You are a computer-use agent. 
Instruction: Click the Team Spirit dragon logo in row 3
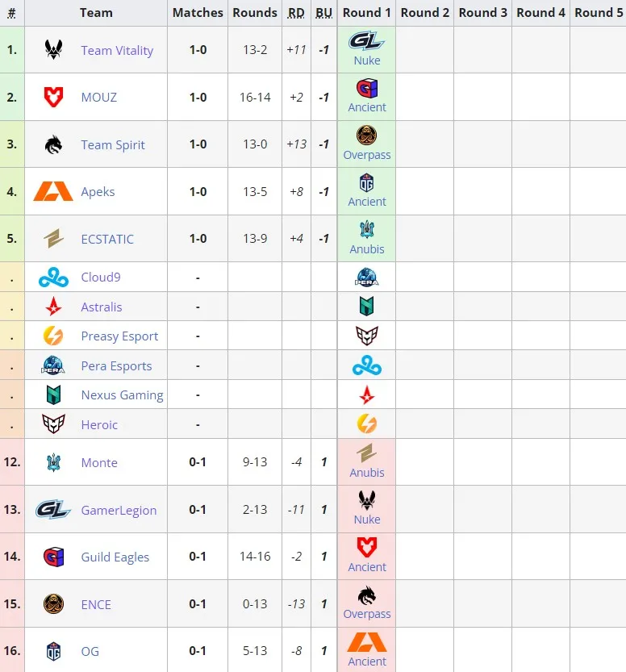pyautogui.click(x=53, y=144)
